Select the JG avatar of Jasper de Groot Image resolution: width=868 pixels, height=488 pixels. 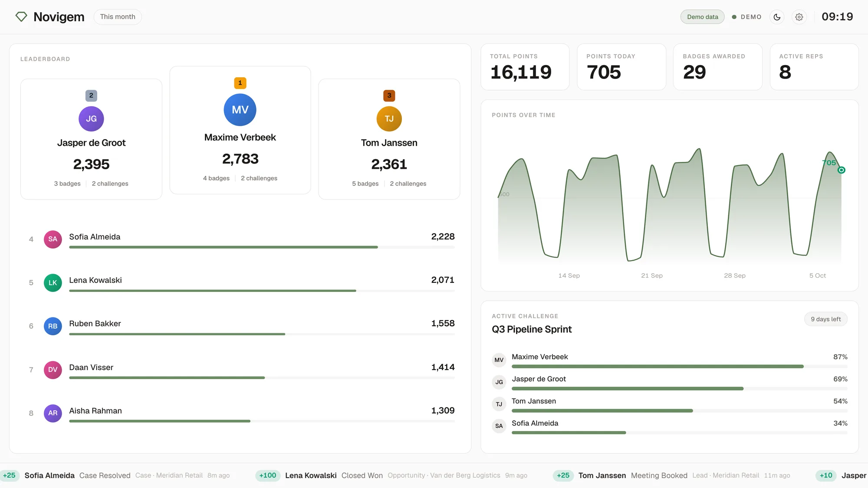[91, 119]
